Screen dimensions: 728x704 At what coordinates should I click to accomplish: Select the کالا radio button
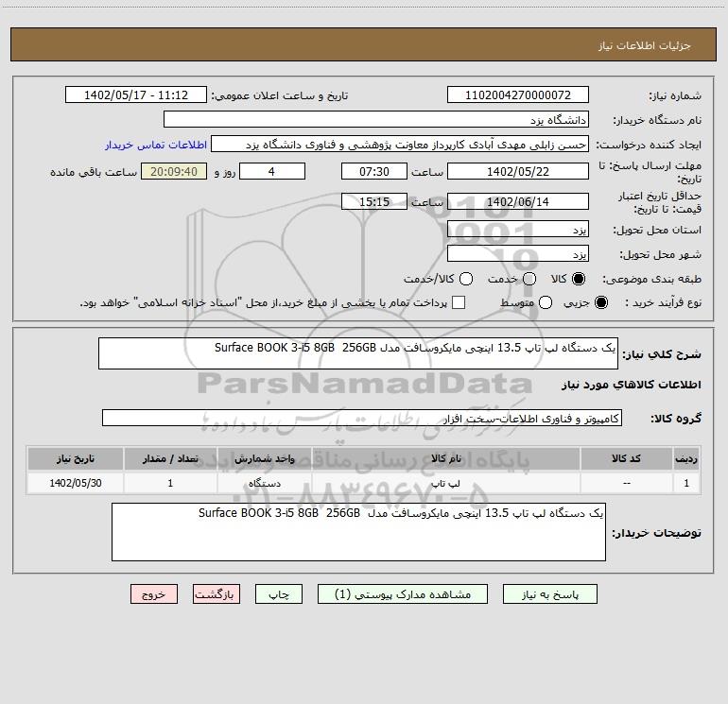[579, 279]
